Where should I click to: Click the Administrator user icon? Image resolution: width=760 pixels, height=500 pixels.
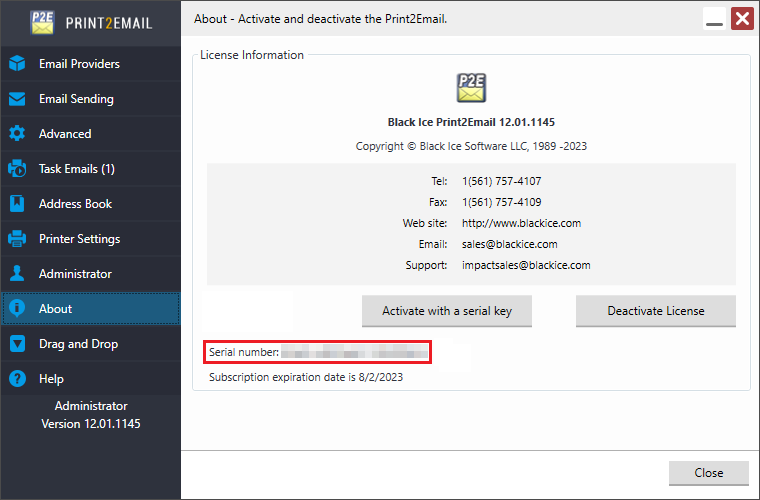coord(17,274)
